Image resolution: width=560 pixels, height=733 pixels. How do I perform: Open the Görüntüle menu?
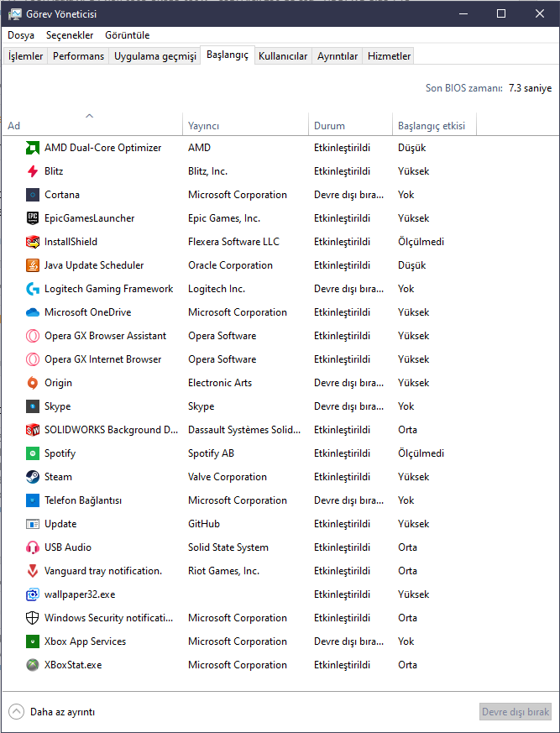coord(127,35)
